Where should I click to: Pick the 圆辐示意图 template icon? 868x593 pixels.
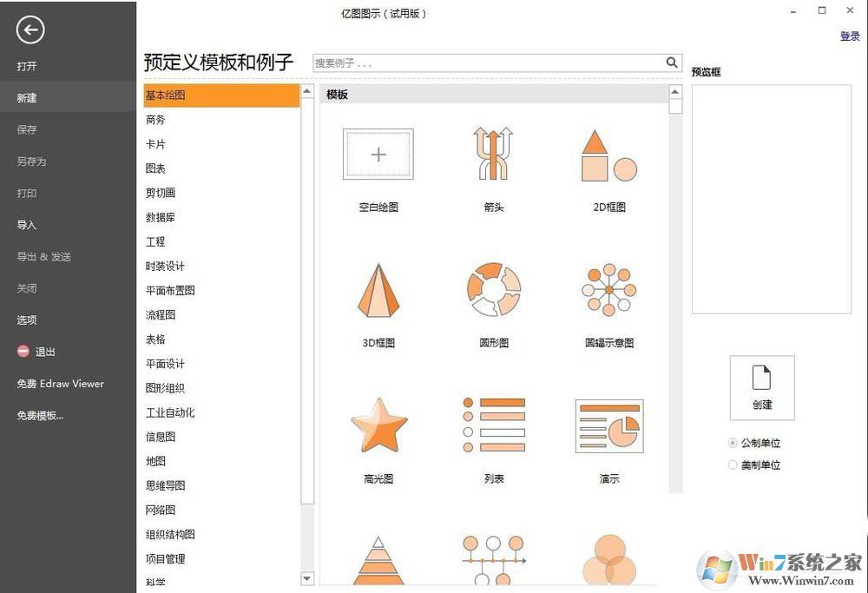[608, 289]
